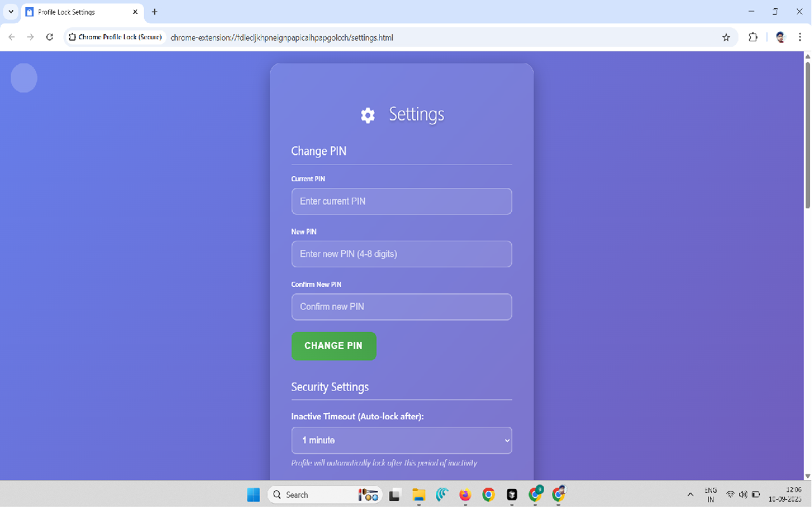Switch to the Profile Lock Settings tab

pos(76,11)
